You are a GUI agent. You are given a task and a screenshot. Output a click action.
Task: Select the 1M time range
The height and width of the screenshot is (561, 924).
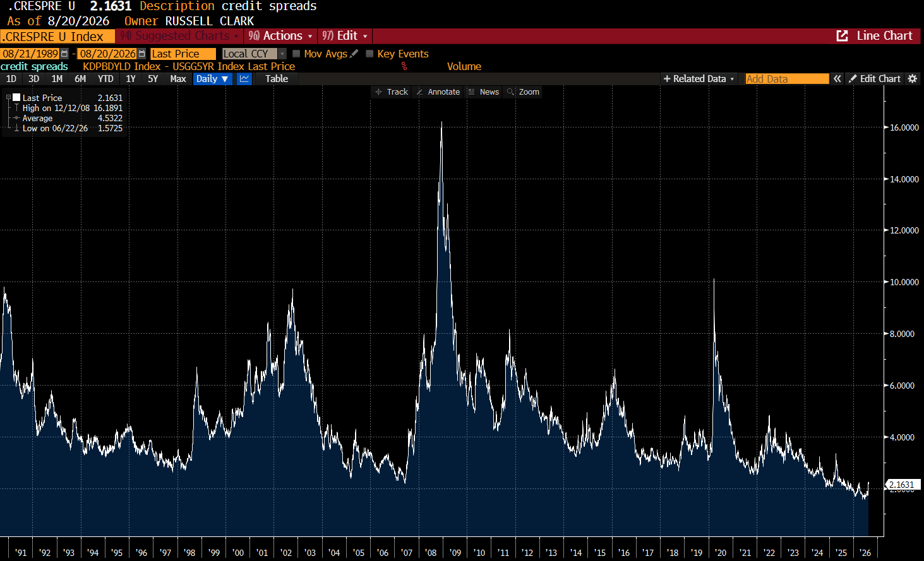(x=57, y=79)
